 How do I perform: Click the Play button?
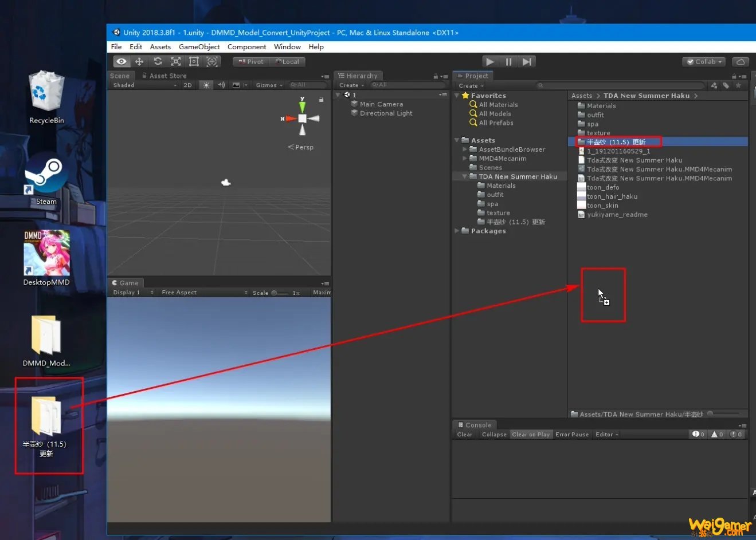pyautogui.click(x=490, y=61)
